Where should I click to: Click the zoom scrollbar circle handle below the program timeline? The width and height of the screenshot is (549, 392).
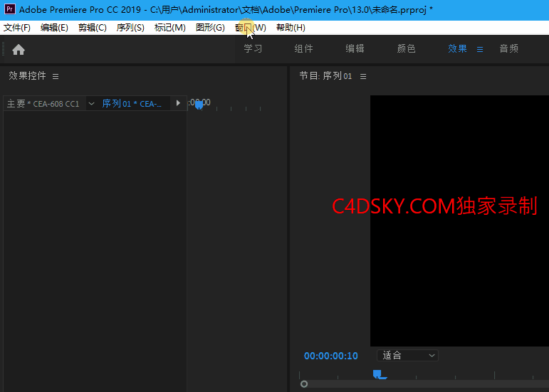(304, 384)
